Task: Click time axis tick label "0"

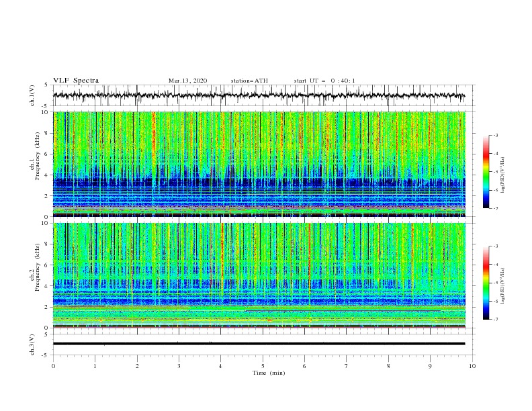Action: point(53,366)
